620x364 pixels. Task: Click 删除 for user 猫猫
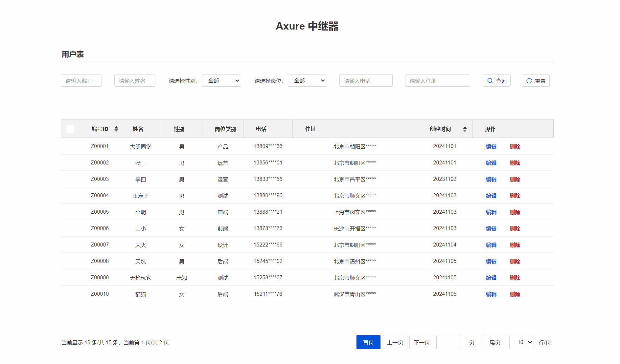(515, 294)
